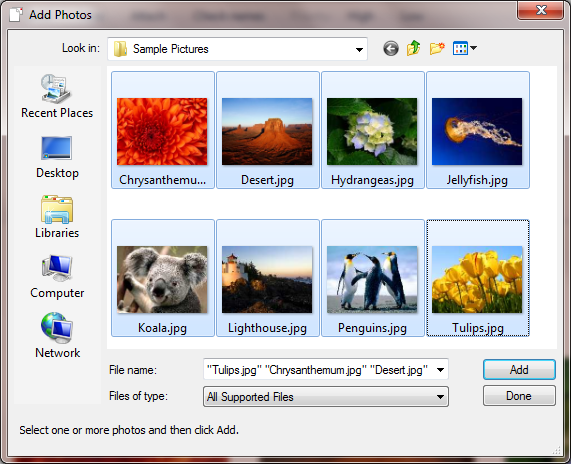Image resolution: width=571 pixels, height=464 pixels.
Task: Pick the Penguins.jpg thumbnail
Action: click(x=373, y=278)
